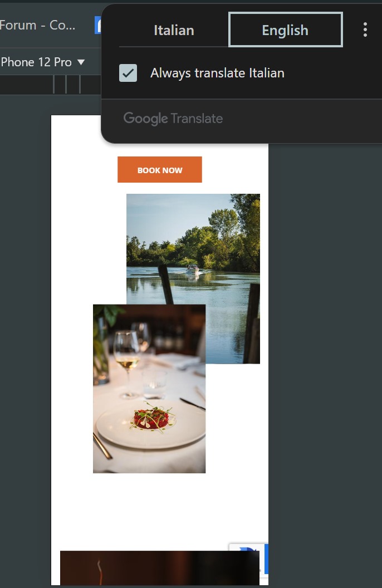
Task: Click the checkmark icon in the translate popup
Action: point(128,73)
